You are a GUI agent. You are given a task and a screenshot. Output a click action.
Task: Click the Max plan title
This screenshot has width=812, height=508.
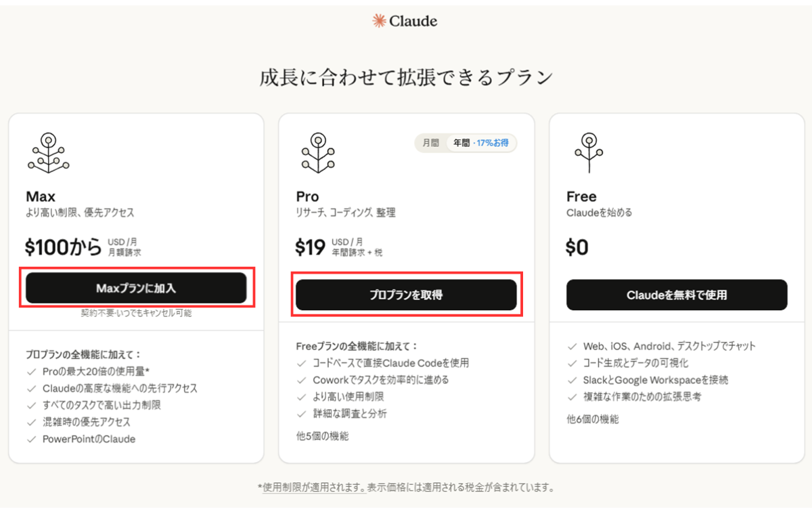40,196
